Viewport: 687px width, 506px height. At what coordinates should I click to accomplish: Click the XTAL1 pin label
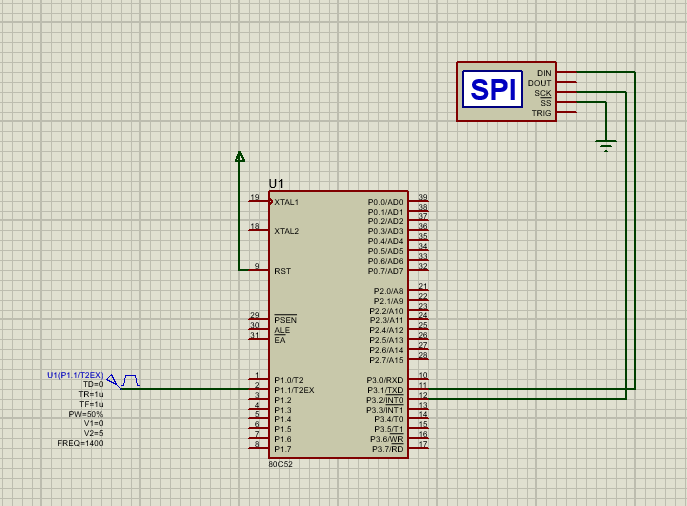pyautogui.click(x=287, y=202)
